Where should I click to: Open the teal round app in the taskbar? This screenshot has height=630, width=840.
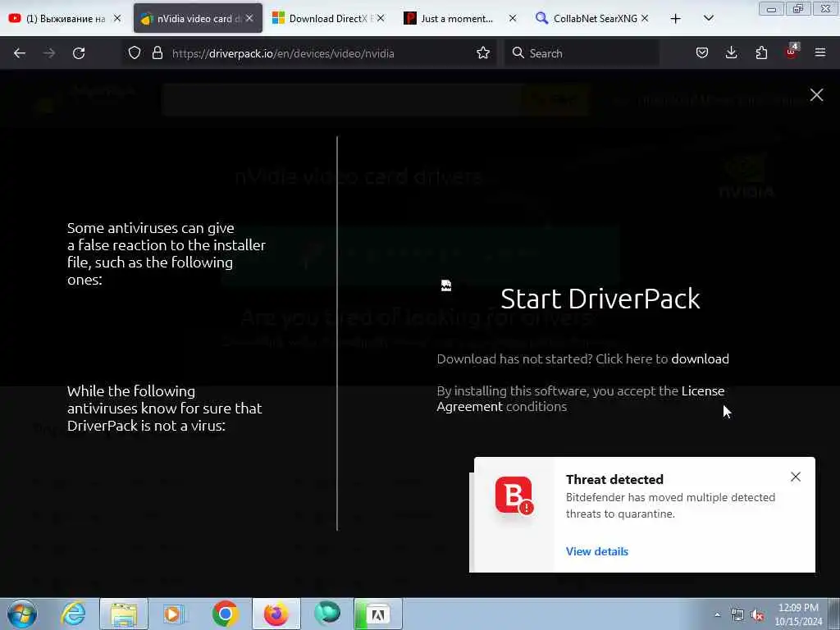pos(326,613)
